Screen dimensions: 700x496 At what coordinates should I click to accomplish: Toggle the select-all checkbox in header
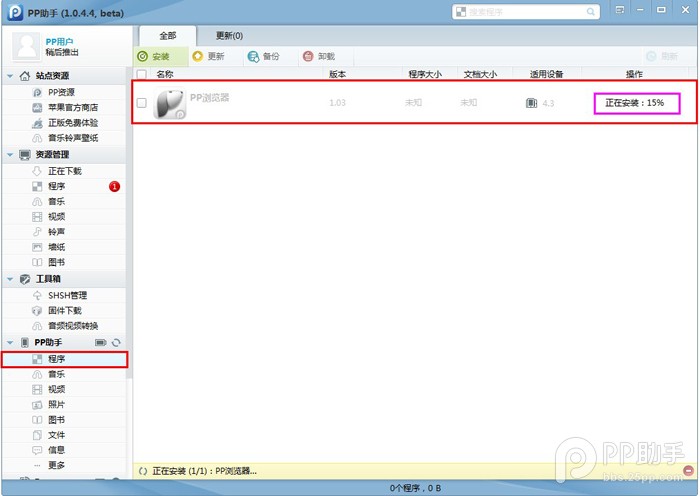(142, 74)
